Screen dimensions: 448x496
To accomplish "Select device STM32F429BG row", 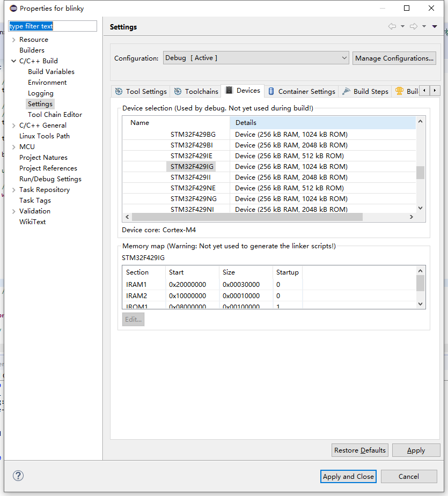I will click(x=269, y=135).
